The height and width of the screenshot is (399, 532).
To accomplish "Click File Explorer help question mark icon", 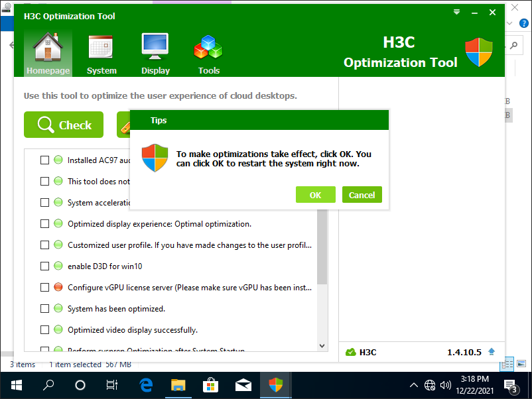I will click(524, 23).
